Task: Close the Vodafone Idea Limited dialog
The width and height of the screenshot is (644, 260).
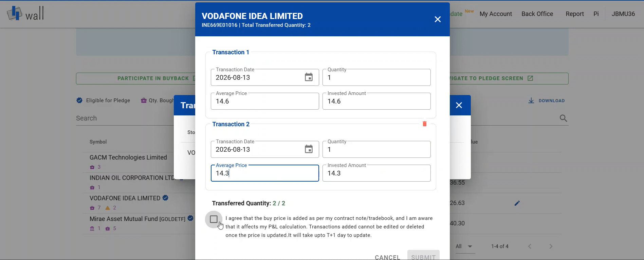Action: pos(438,19)
